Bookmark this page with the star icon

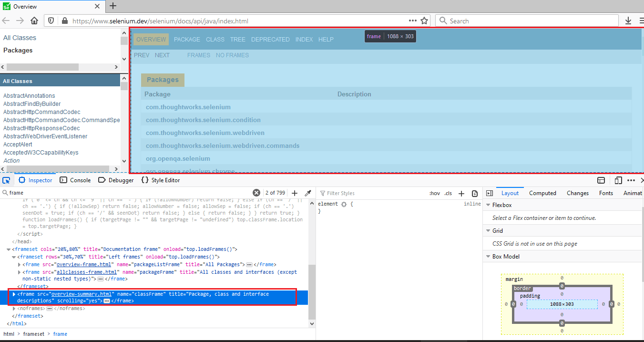click(423, 21)
